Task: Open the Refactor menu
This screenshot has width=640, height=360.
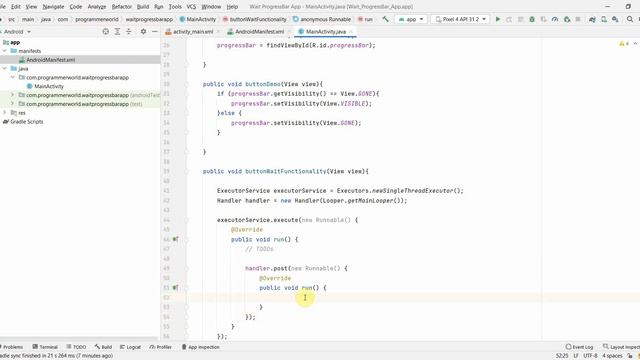Action: 122,7
